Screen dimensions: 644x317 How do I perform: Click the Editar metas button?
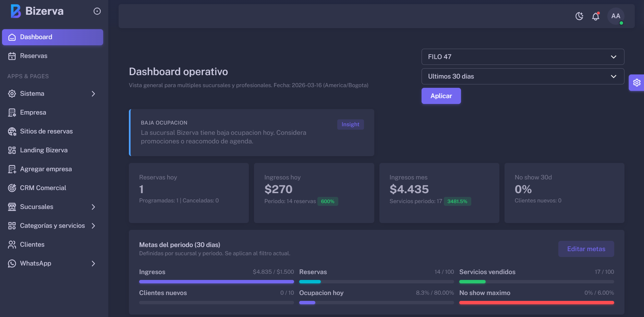pyautogui.click(x=586, y=249)
